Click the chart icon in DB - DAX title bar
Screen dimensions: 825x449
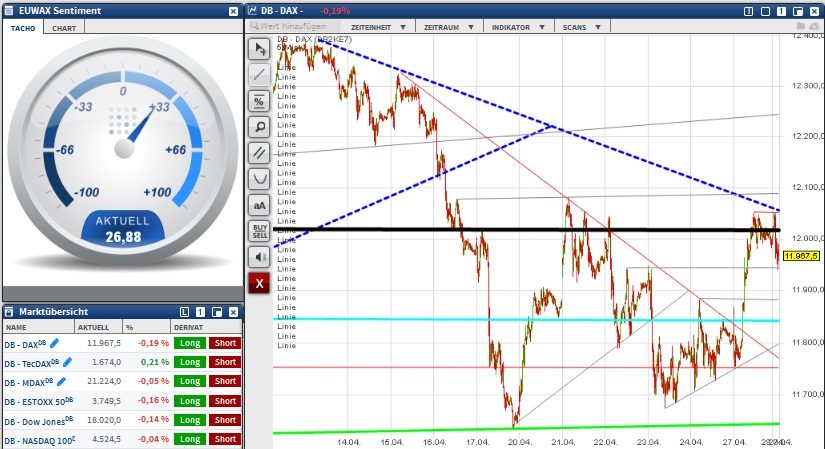click(x=253, y=11)
